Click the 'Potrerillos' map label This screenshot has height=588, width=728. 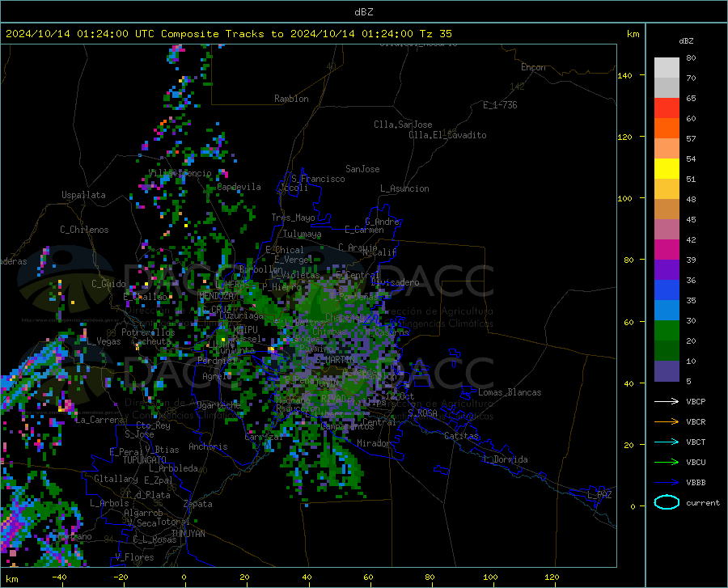pyautogui.click(x=148, y=332)
